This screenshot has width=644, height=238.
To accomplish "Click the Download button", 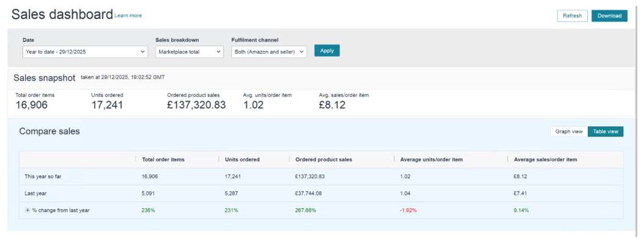I will coord(609,16).
